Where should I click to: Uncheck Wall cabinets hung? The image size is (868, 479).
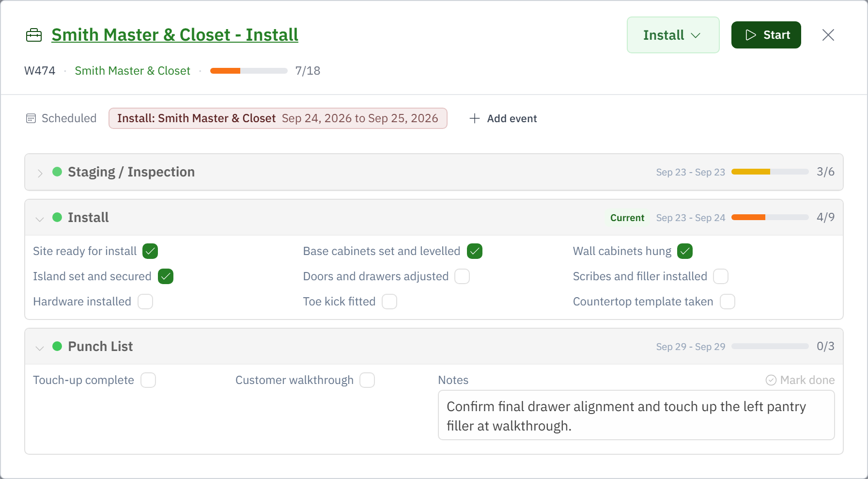pyautogui.click(x=685, y=251)
